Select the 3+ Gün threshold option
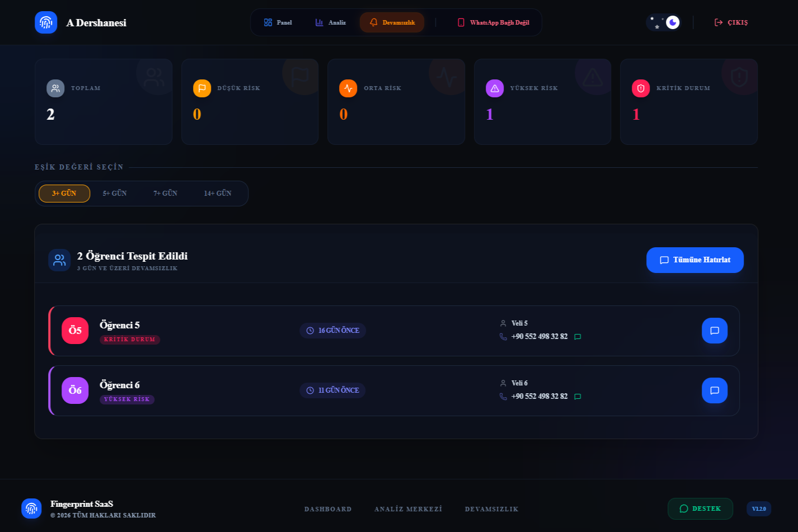 tap(64, 194)
